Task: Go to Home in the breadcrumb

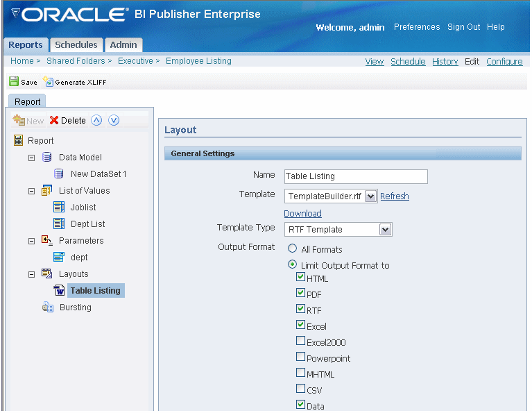Action: pyautogui.click(x=22, y=61)
